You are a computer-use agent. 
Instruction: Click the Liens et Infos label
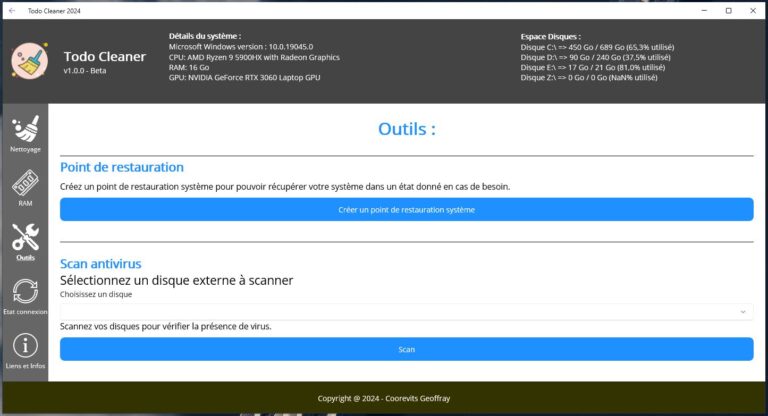[x=25, y=366]
